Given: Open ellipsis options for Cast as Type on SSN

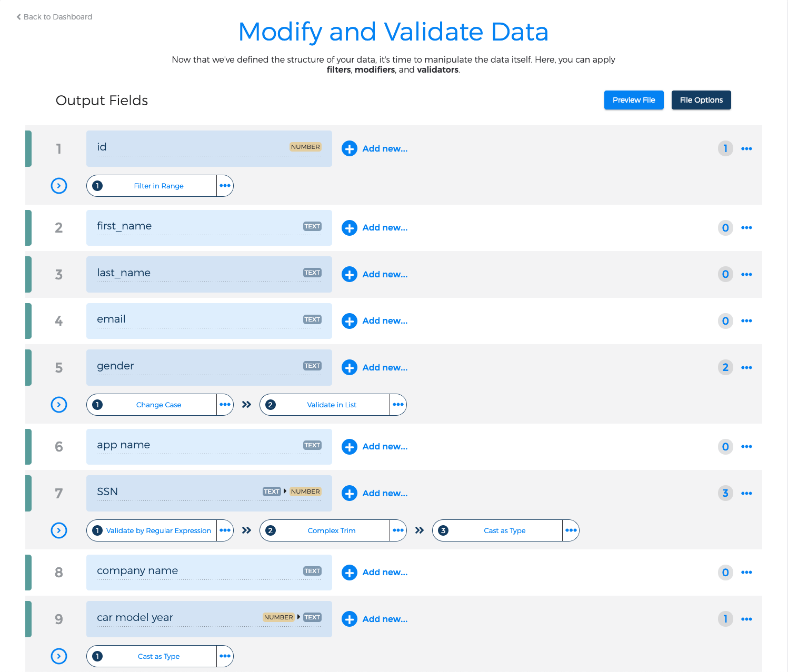Looking at the screenshot, I should 571,530.
